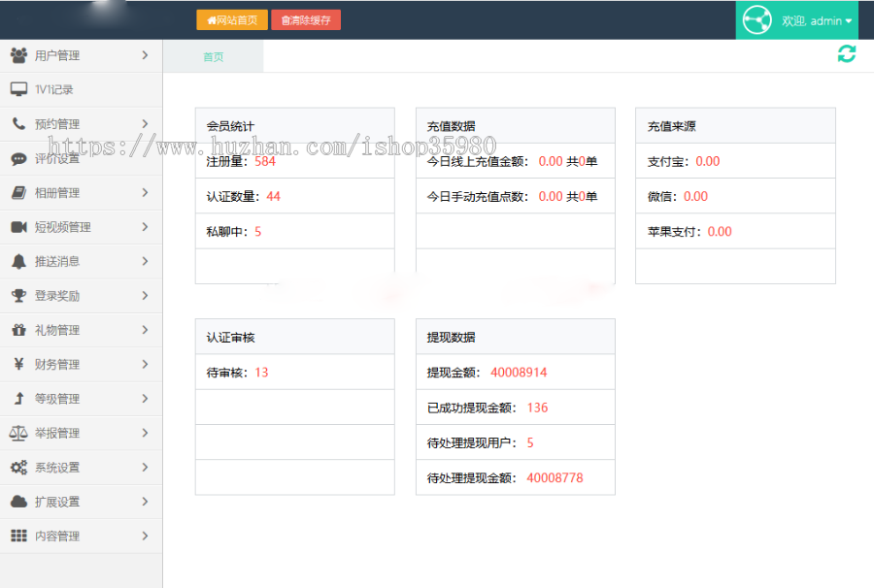Viewport: 874px width, 588px height.
Task: Click the green refresh icon
Action: coord(847,54)
